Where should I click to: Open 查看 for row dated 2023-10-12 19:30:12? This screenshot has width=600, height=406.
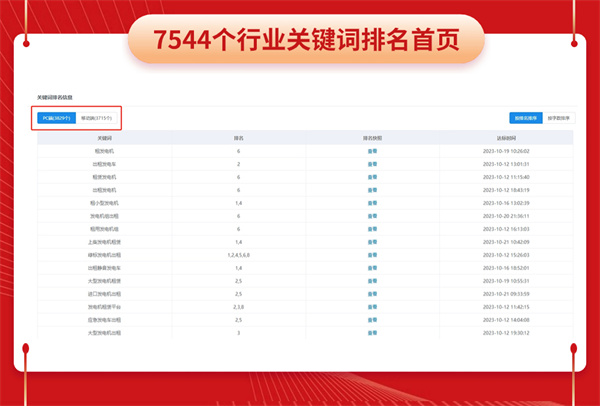(372, 332)
